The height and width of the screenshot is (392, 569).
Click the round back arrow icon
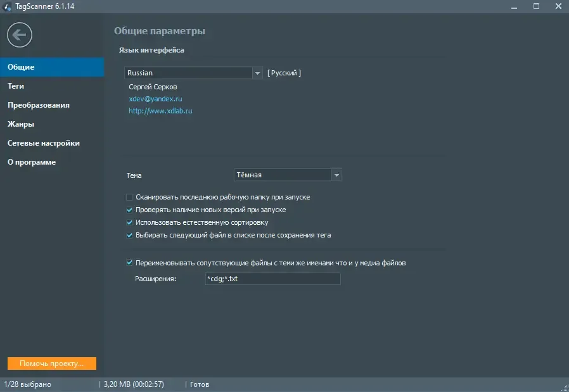[20, 35]
